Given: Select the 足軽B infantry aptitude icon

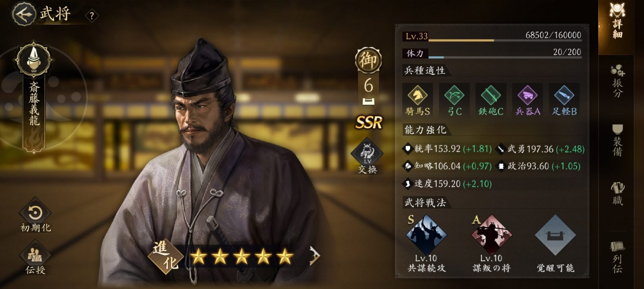Looking at the screenshot, I should (564, 100).
